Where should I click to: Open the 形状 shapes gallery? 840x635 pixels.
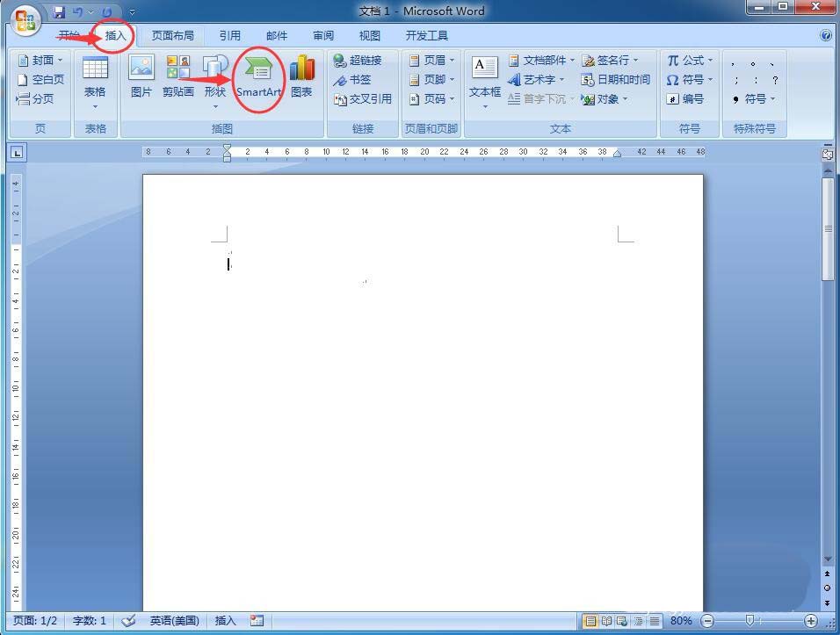click(x=214, y=82)
